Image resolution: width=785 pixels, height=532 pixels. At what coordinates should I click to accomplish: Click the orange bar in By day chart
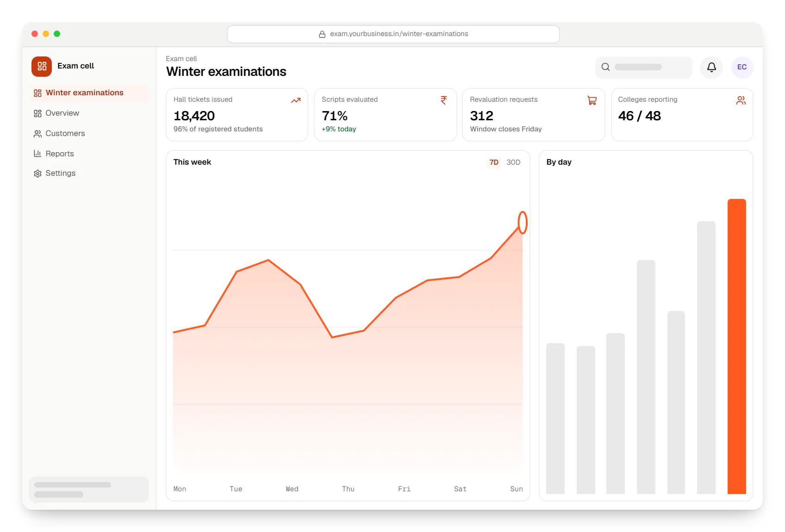(x=736, y=346)
